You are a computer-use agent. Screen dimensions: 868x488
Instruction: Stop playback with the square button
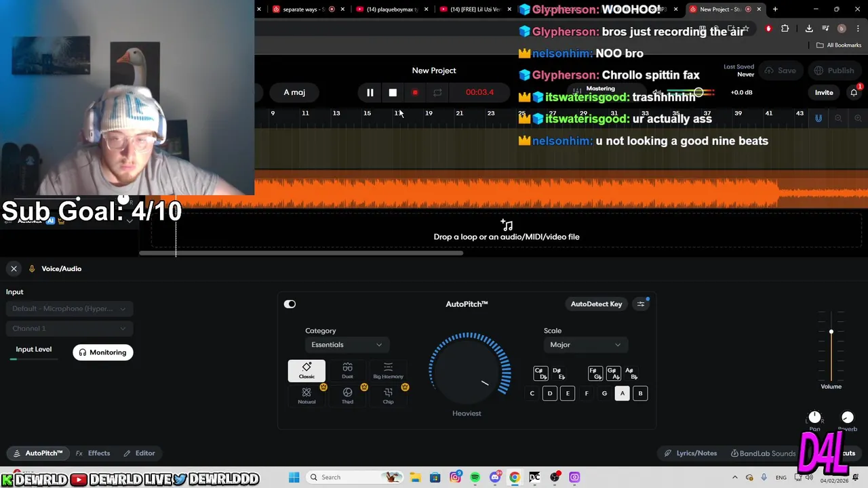pos(393,92)
